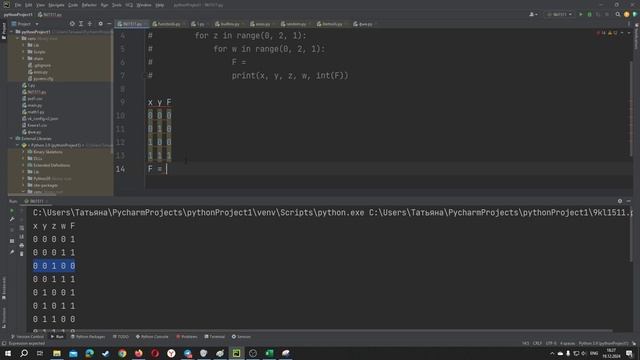Open Services tool window

coord(241,337)
